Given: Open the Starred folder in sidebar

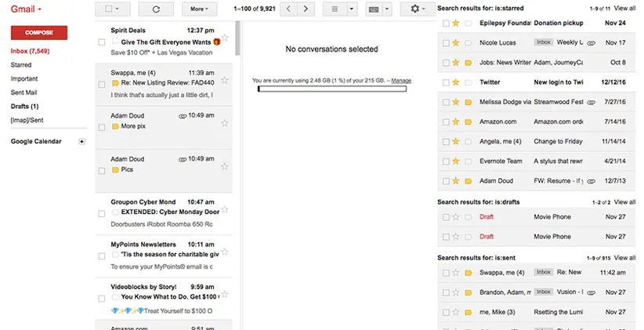Looking at the screenshot, I should [x=21, y=65].
